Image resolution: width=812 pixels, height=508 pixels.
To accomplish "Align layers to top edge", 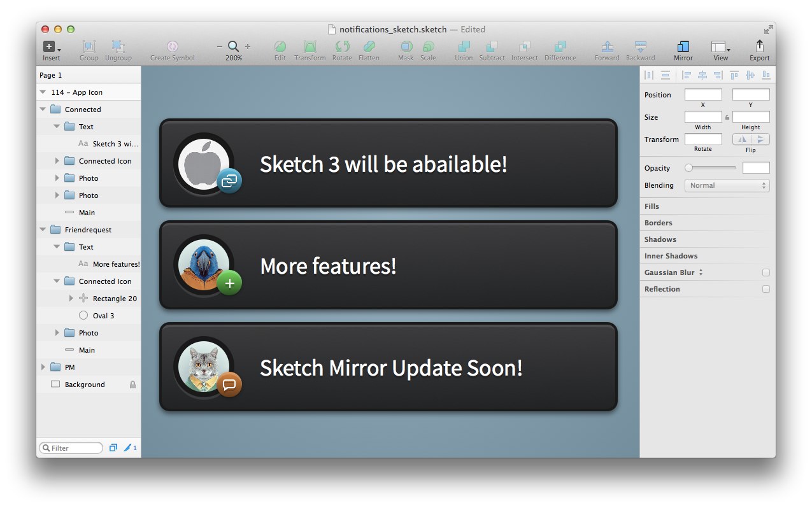I will [734, 75].
